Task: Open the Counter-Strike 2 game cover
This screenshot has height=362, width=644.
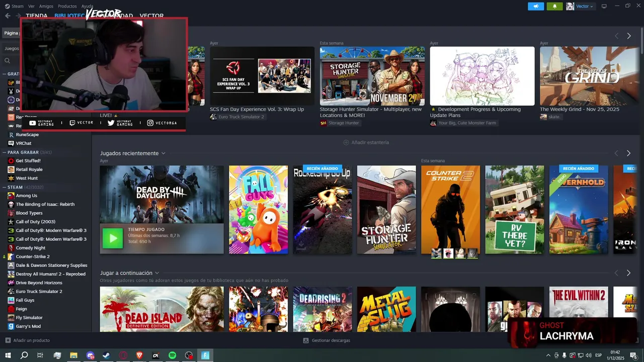Action: [450, 210]
